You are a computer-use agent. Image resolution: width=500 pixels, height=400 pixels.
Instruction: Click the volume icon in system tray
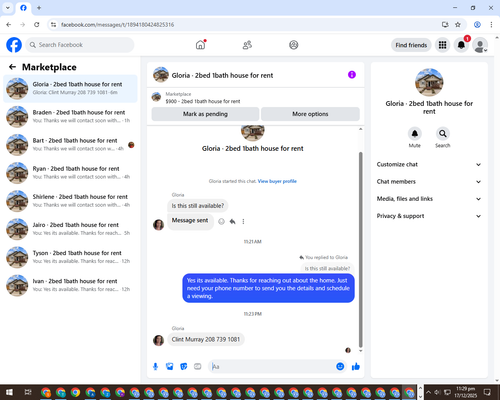(x=438, y=392)
